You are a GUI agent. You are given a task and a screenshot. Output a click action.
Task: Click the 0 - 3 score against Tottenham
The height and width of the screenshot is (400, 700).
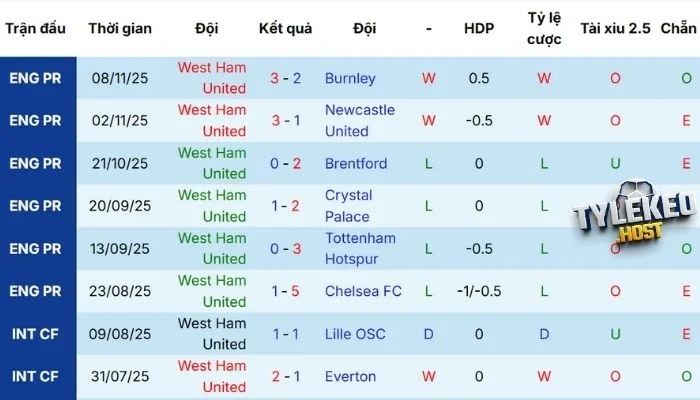(284, 248)
